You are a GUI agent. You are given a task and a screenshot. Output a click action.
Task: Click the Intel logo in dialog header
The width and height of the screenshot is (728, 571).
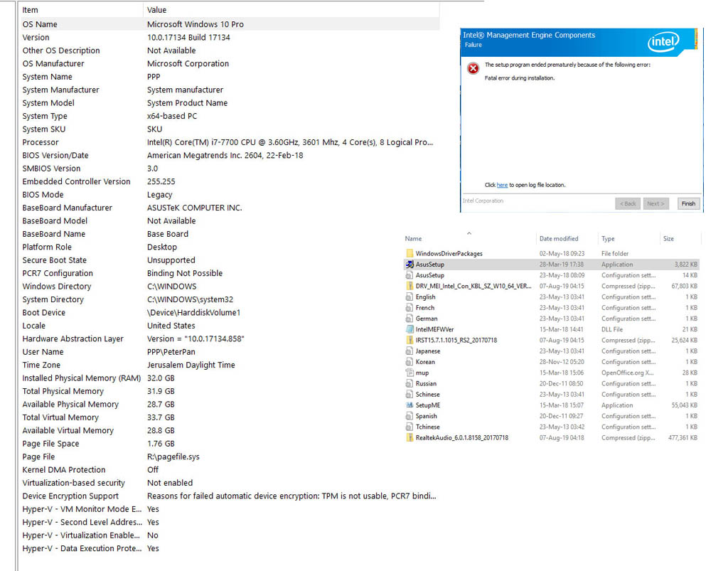click(663, 43)
